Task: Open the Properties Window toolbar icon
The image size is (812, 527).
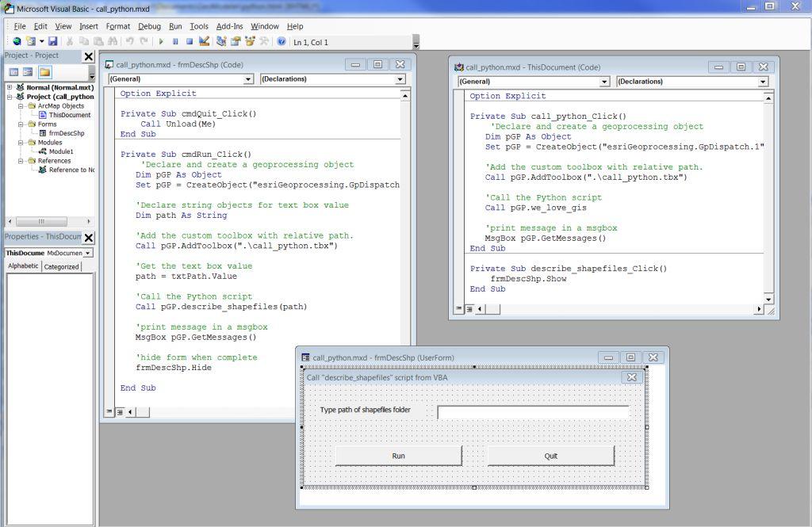Action: tap(236, 41)
